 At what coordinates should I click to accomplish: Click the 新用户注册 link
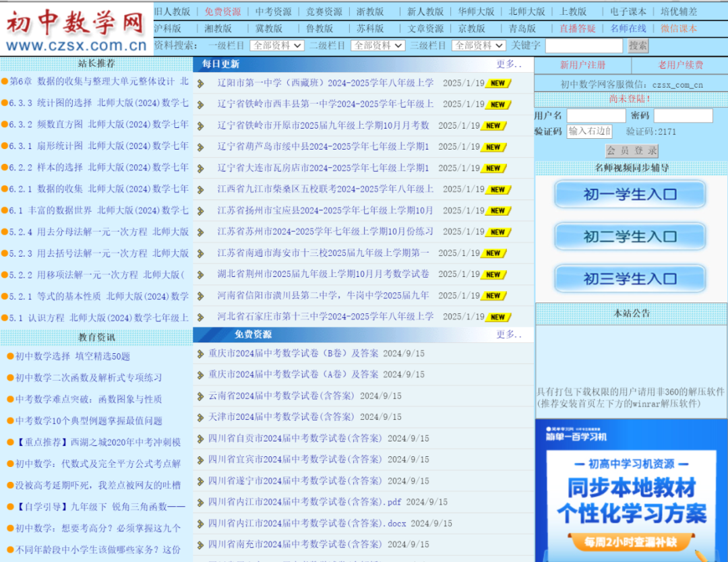point(582,65)
